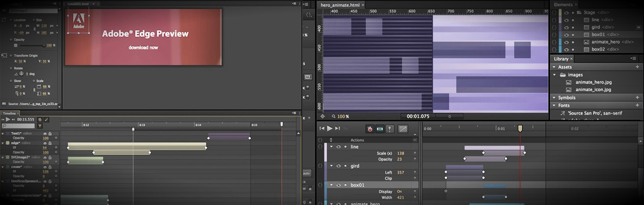Toggle the stopwatch auto-keyframe in left Timeline

[40, 119]
